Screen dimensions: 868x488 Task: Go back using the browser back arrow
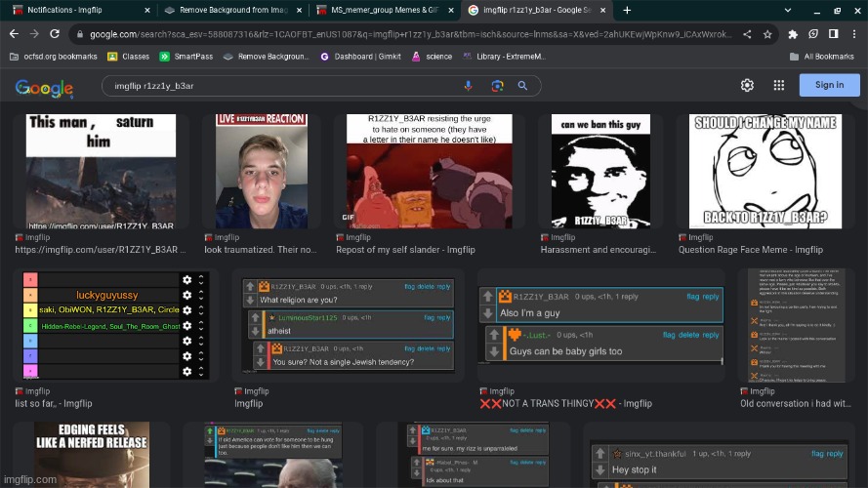pos(14,34)
